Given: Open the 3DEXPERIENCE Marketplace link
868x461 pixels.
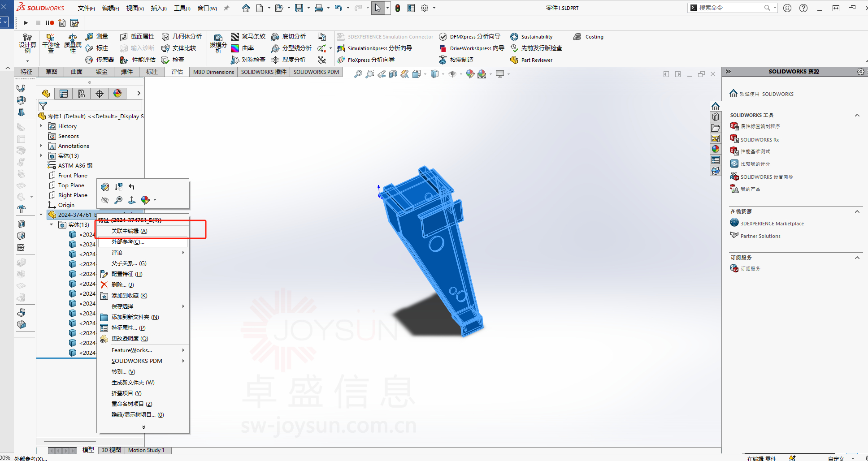Looking at the screenshot, I should pyautogui.click(x=772, y=224).
